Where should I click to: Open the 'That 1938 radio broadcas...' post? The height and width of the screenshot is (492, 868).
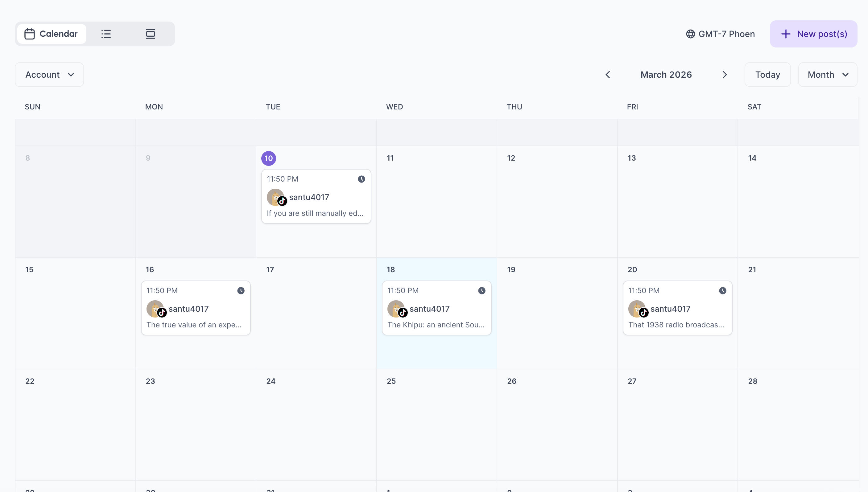[676, 325]
